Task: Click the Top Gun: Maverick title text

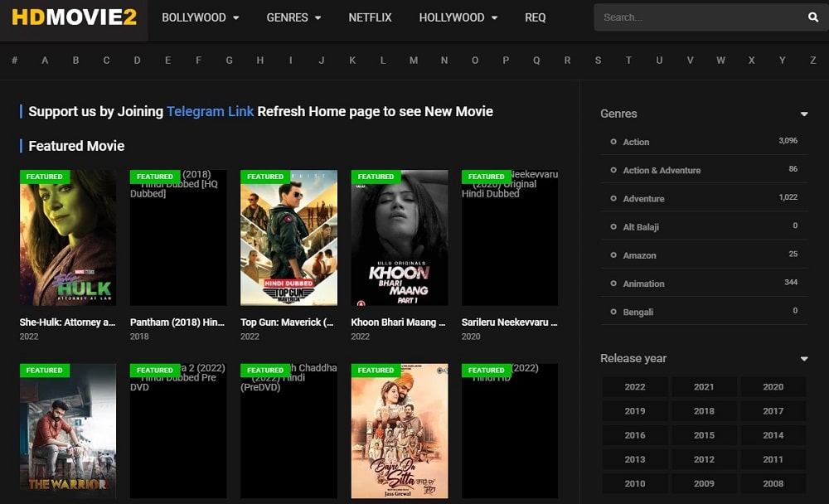Action: 287,322
